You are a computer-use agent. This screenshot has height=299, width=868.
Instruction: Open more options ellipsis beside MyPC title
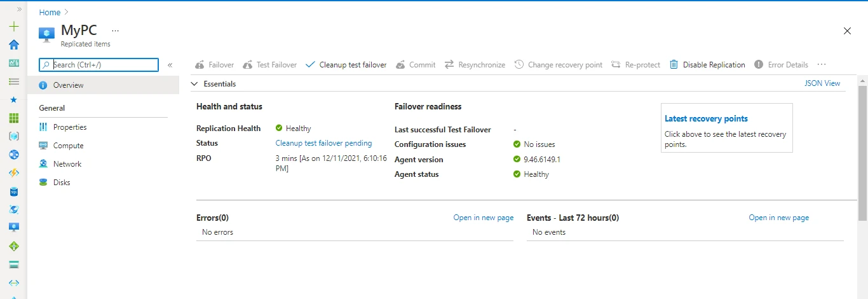[x=115, y=31]
